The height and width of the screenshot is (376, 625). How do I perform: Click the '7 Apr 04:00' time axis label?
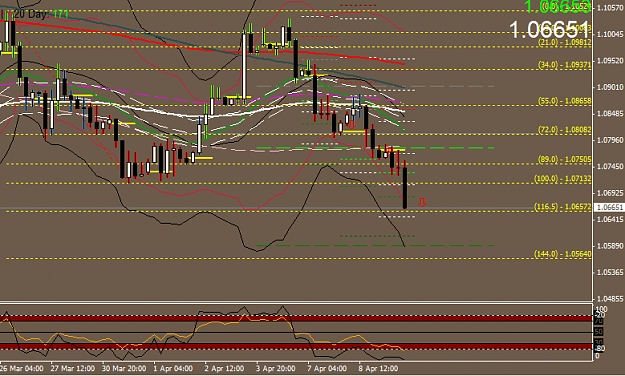pyautogui.click(x=327, y=368)
